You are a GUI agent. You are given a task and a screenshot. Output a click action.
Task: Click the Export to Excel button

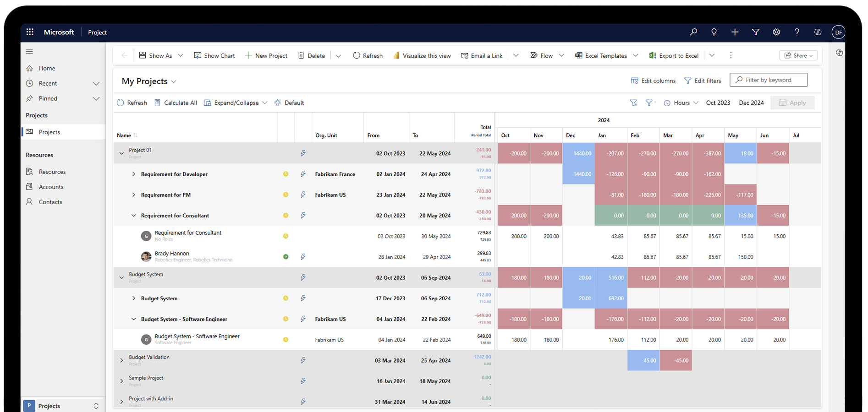(x=674, y=55)
